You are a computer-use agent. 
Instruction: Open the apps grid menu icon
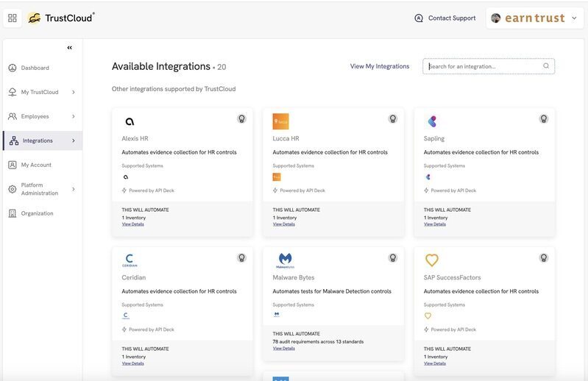13,18
